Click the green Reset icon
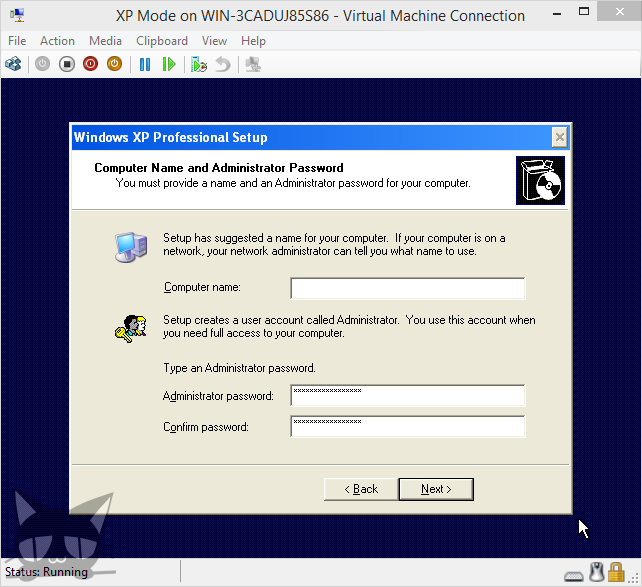 coord(169,64)
